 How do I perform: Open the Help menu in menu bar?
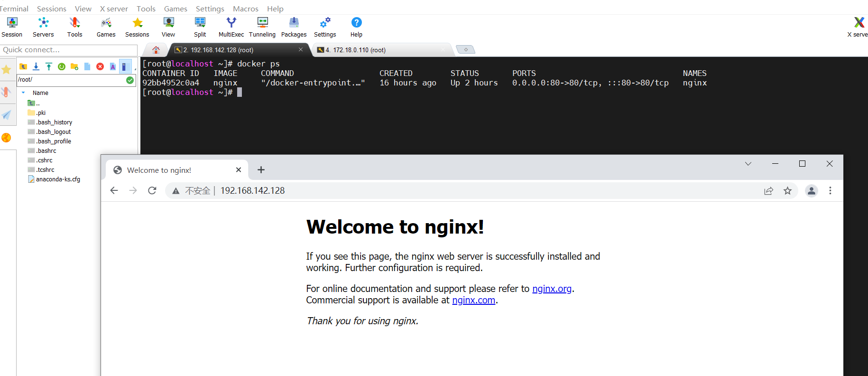(x=275, y=9)
